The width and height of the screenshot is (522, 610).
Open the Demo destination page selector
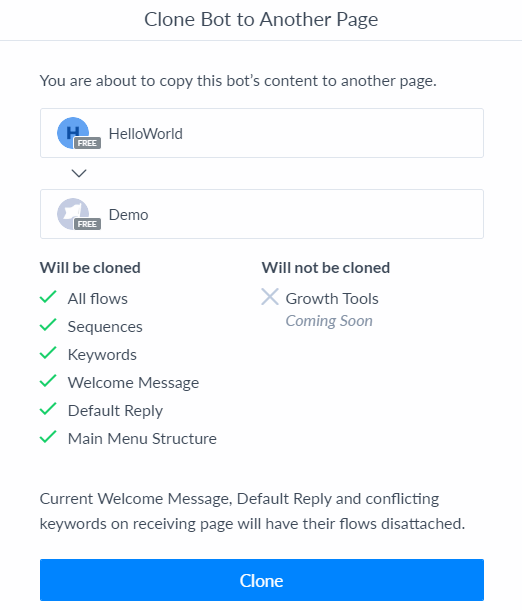click(x=262, y=214)
